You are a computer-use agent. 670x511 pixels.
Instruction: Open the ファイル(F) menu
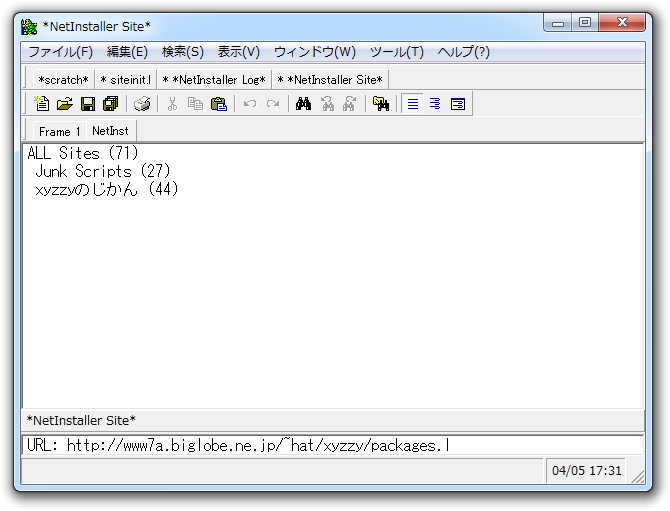pos(60,52)
